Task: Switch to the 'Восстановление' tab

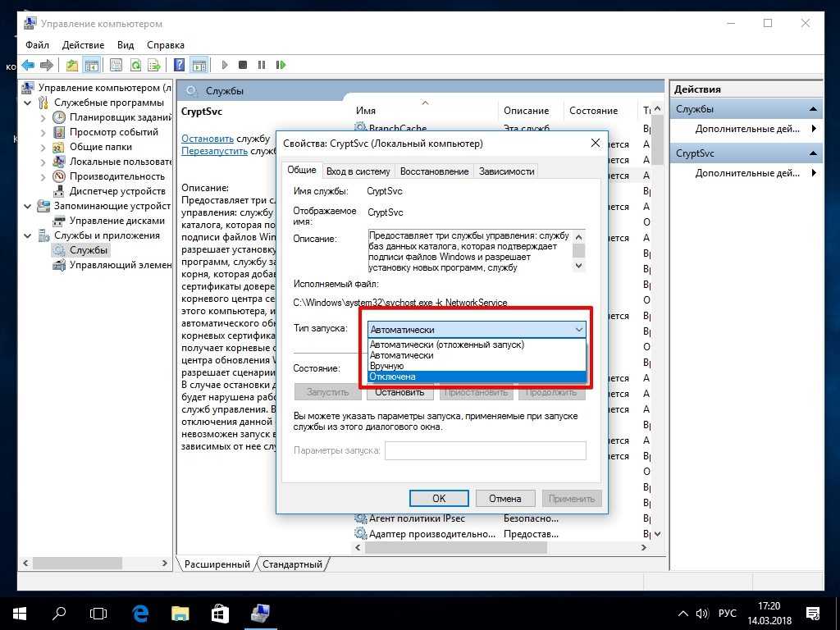Action: [x=434, y=171]
